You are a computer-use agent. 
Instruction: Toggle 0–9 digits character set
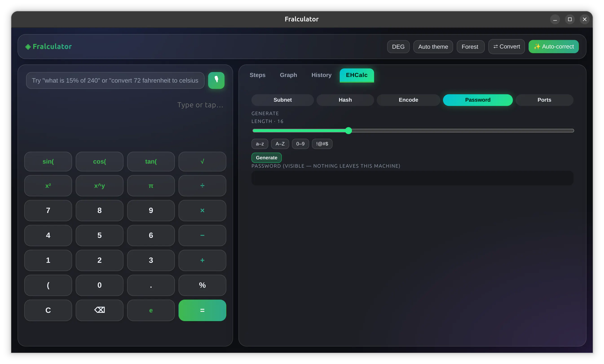pyautogui.click(x=300, y=144)
